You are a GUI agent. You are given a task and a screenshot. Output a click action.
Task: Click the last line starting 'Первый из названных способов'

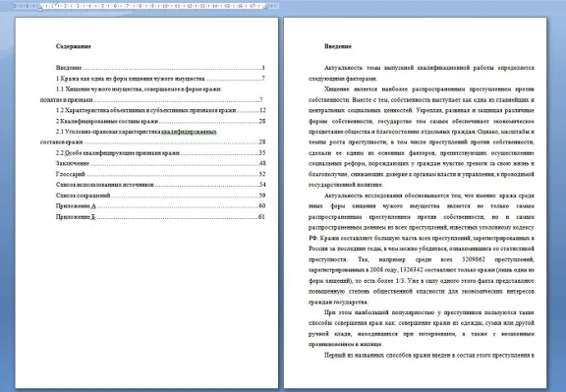pyautogui.click(x=429, y=355)
